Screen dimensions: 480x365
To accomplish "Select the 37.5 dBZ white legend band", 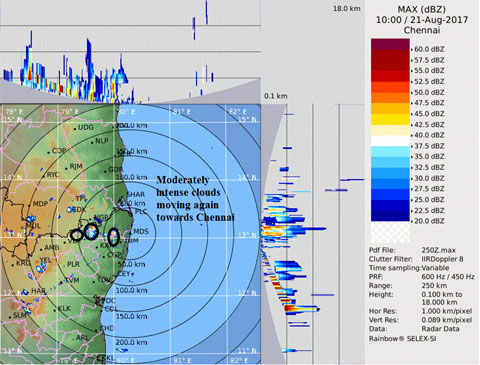I will tap(390, 141).
